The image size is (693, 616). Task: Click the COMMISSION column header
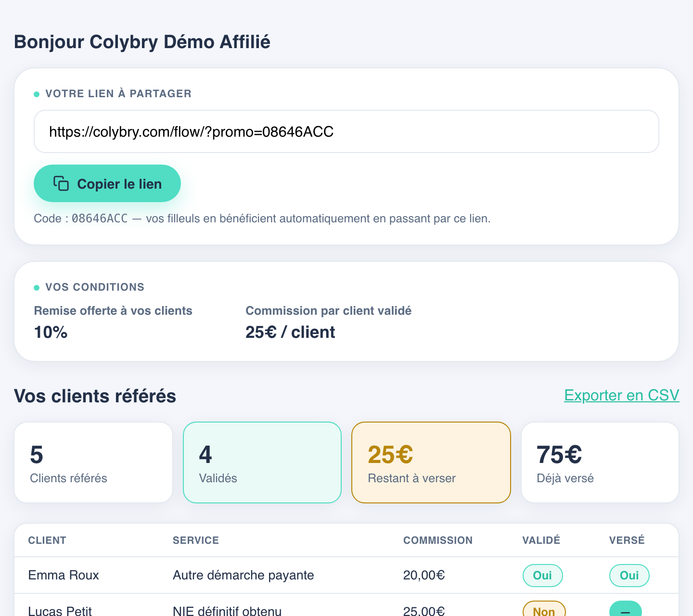438,540
